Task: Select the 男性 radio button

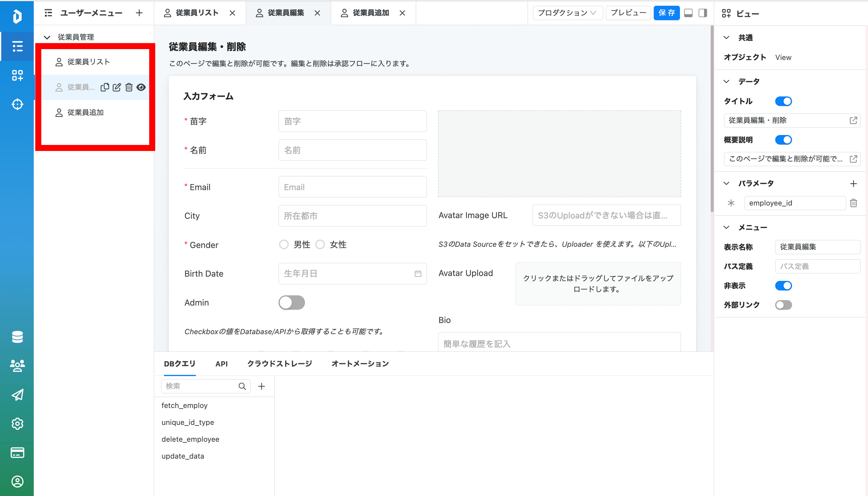Action: (x=284, y=245)
